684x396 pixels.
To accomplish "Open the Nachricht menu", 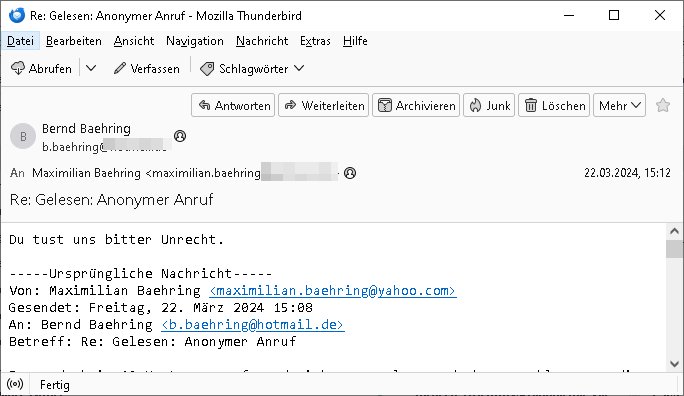I will [x=262, y=41].
